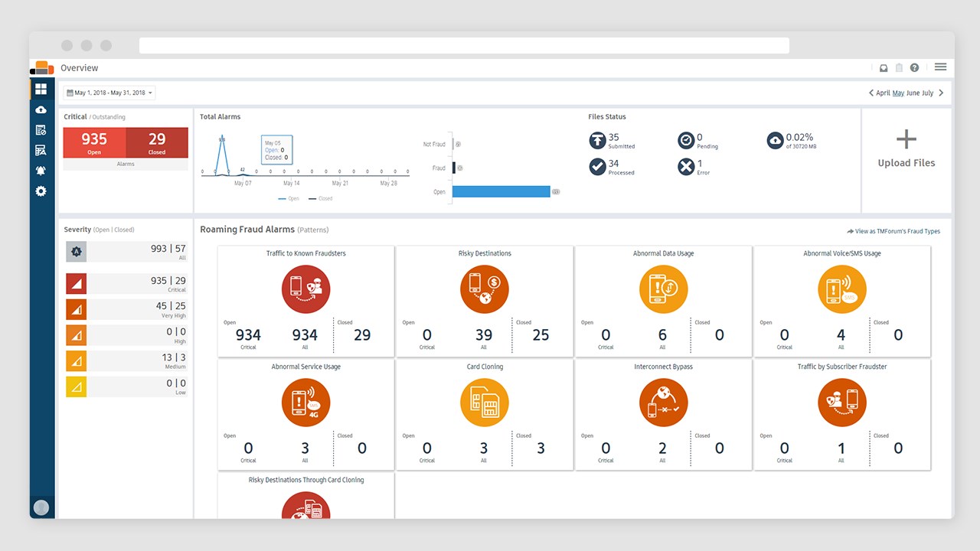
Task: Open settings gear in sidebar
Action: (41, 191)
